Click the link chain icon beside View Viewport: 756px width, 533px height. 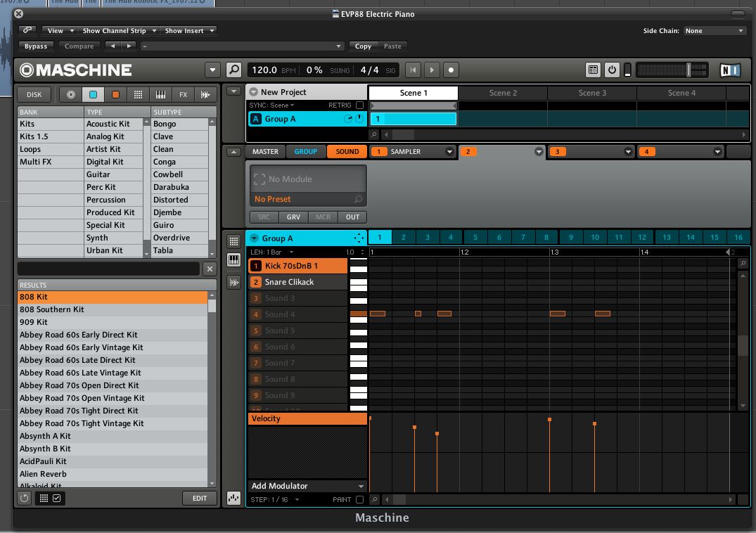coord(27,30)
